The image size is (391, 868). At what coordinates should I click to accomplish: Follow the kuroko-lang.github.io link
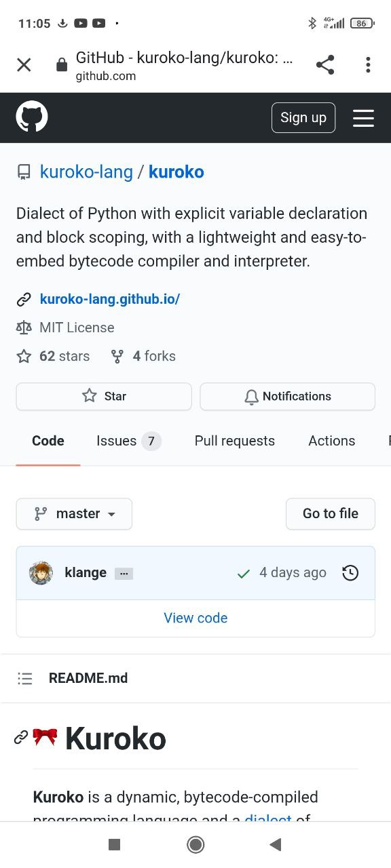pos(110,299)
